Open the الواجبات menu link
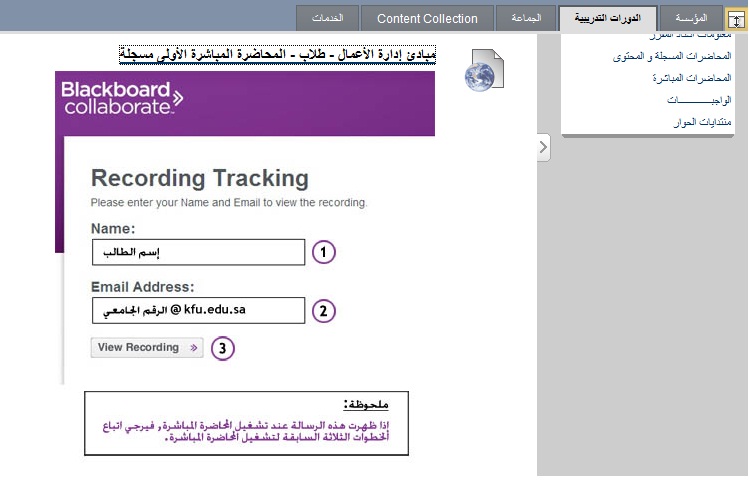 [x=699, y=100]
